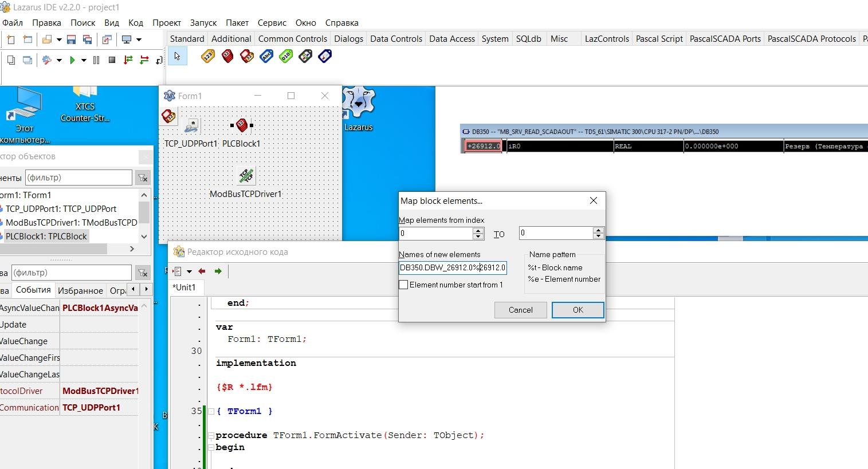Click the Stop program square icon

(112, 60)
